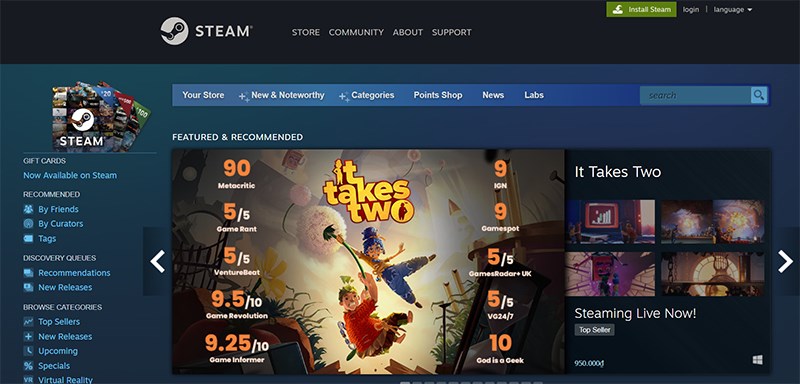800x384 pixels.
Task: Click the search magnifier icon
Action: coord(759,95)
